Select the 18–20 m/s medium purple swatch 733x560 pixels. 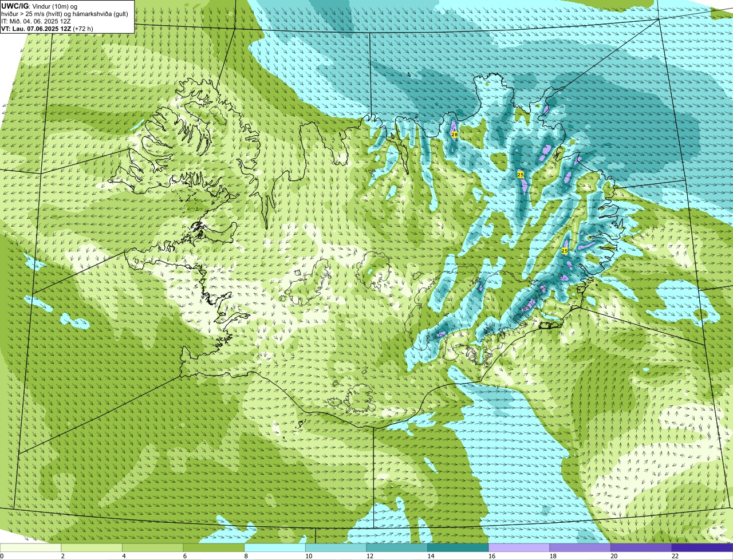tap(580, 547)
